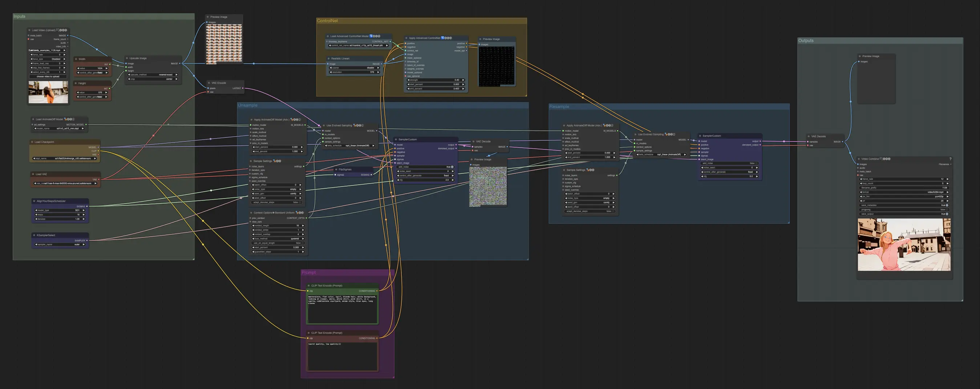Click badge icons on Apply Advanced ControlNet title
Screen dimensions: 980x389
[447, 38]
